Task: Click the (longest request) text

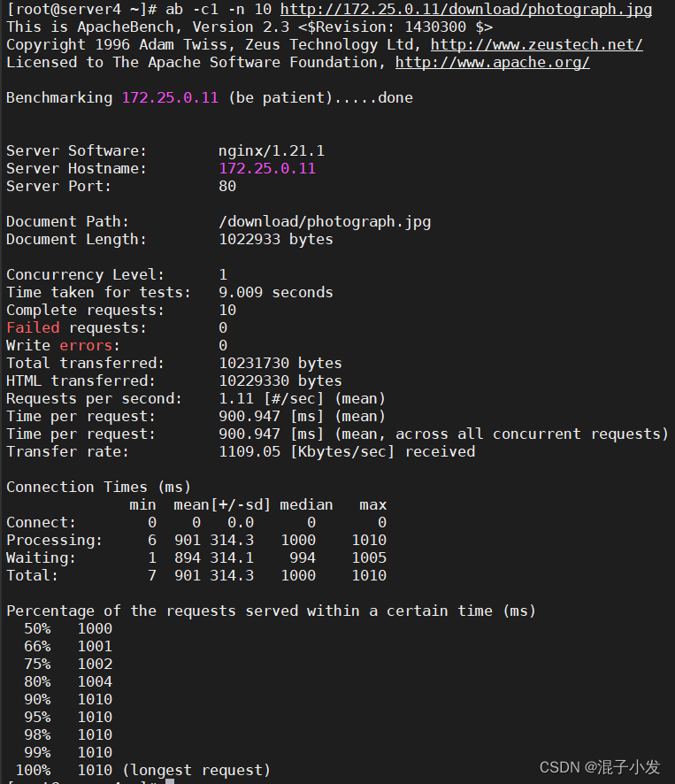Action: pos(196,771)
